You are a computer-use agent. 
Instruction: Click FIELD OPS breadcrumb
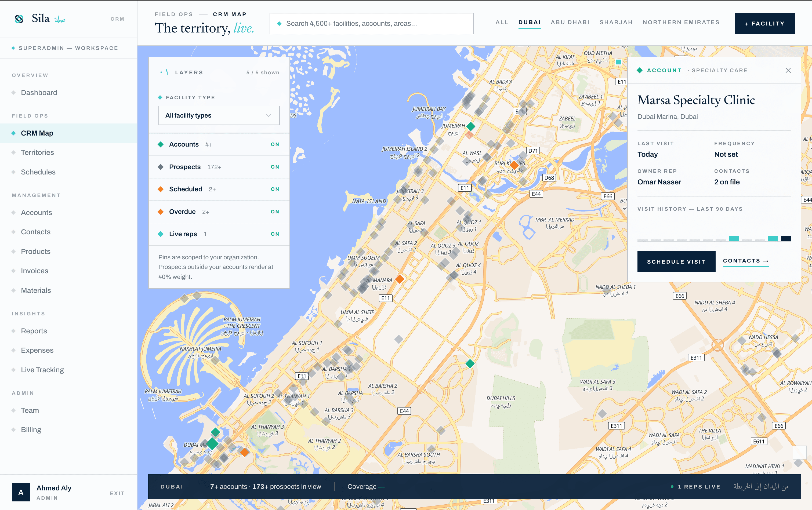click(x=174, y=14)
